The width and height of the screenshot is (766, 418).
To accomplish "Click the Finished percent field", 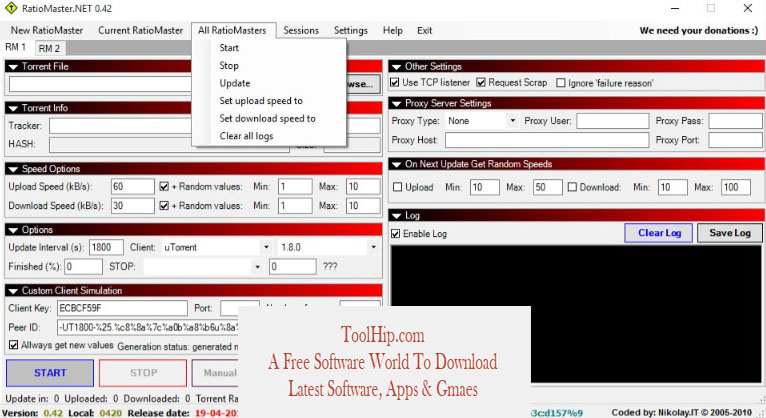I will 84,267.
